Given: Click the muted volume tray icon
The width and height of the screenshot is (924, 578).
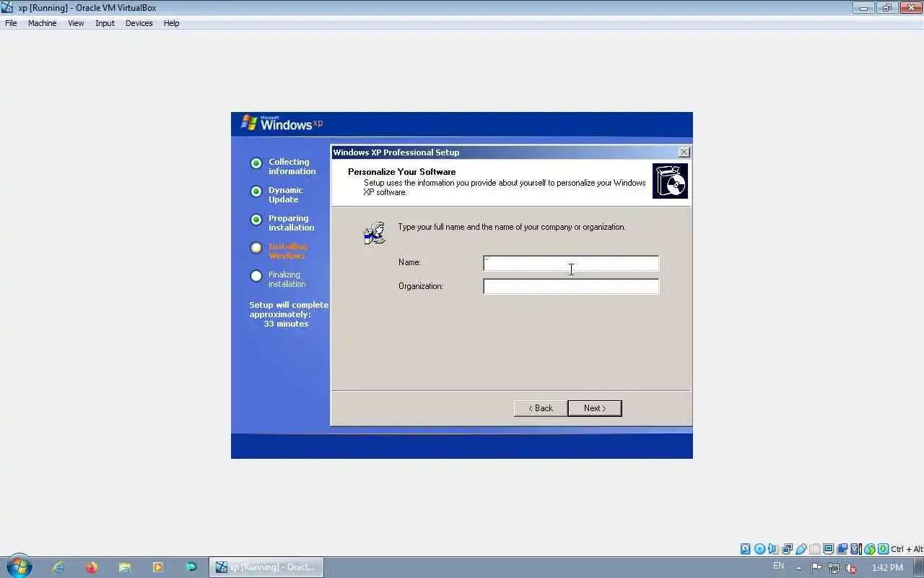Looking at the screenshot, I should pyautogui.click(x=851, y=568).
